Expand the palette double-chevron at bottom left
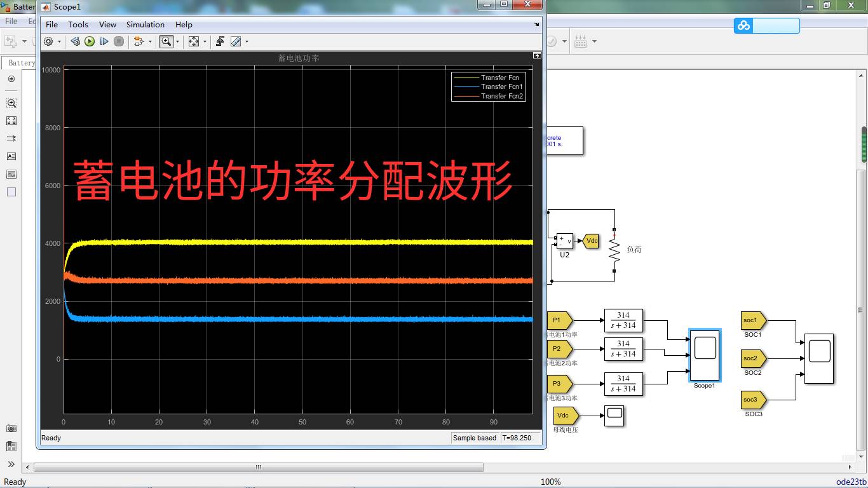 point(11,464)
